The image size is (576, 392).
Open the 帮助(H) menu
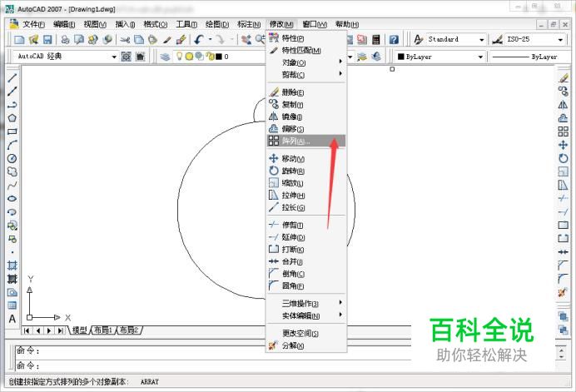(x=347, y=24)
